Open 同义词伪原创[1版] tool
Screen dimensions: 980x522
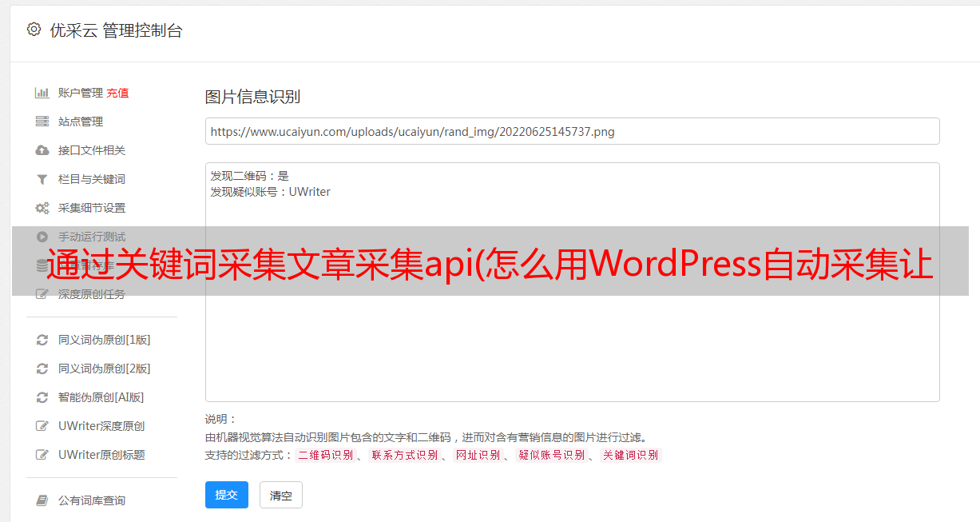click(x=105, y=340)
